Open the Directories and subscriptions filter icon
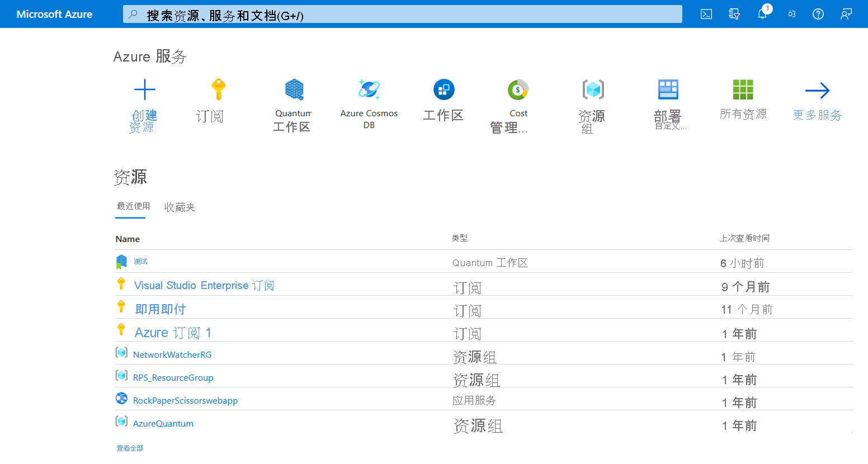Viewport: 868px width, 464px height. tap(734, 14)
